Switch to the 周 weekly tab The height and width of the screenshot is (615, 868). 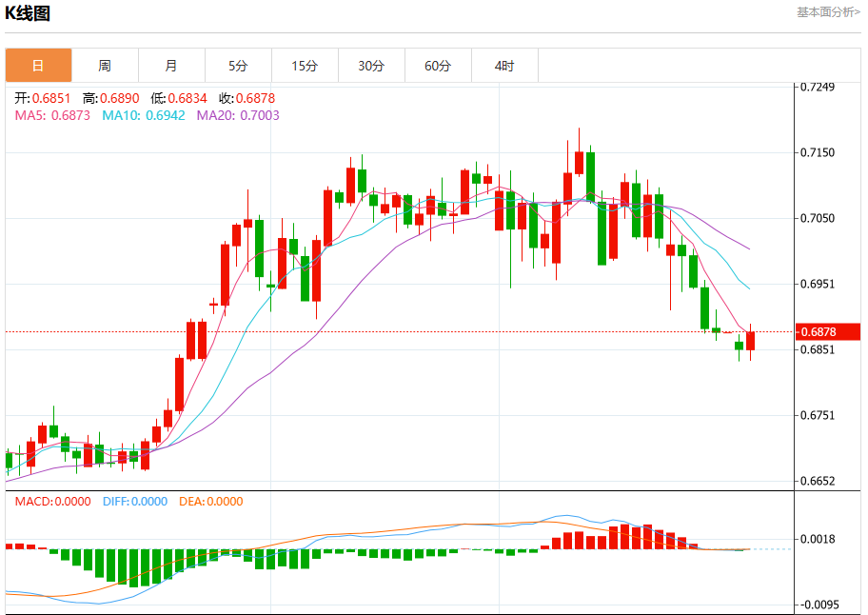click(105, 66)
